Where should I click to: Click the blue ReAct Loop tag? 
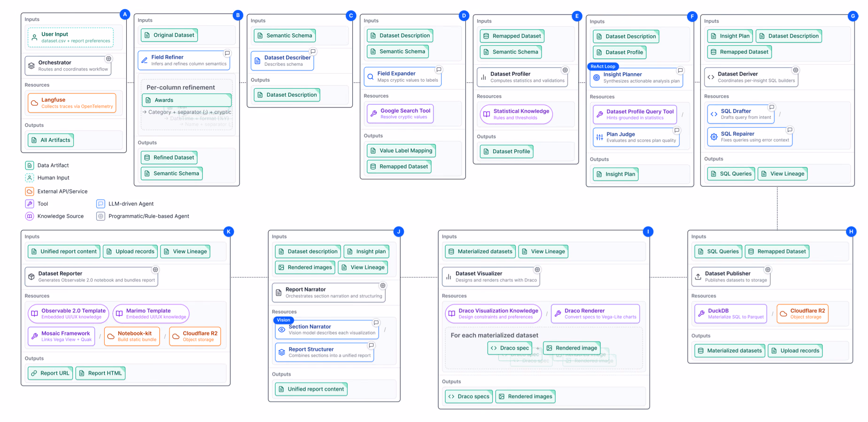603,66
